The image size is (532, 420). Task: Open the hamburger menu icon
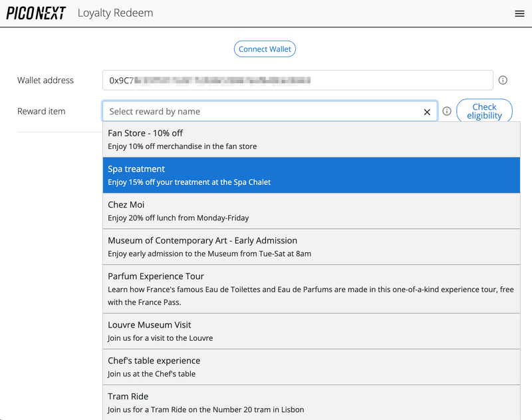coord(519,13)
